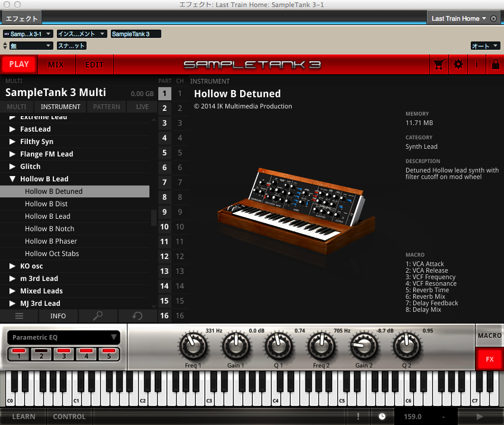This screenshot has width=504, height=425.
Task: Toggle the MACRO panel button
Action: 490,335
